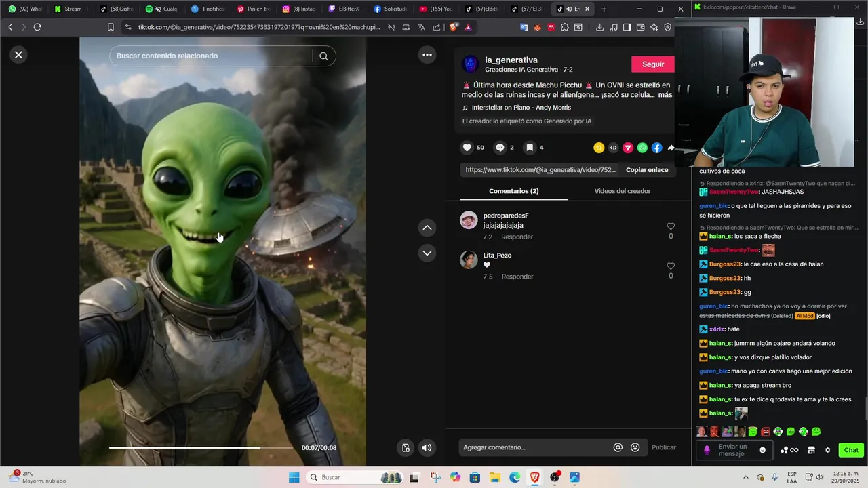This screenshot has height=488, width=868.
Task: Click the ESP LAA language indicator
Action: point(792,477)
